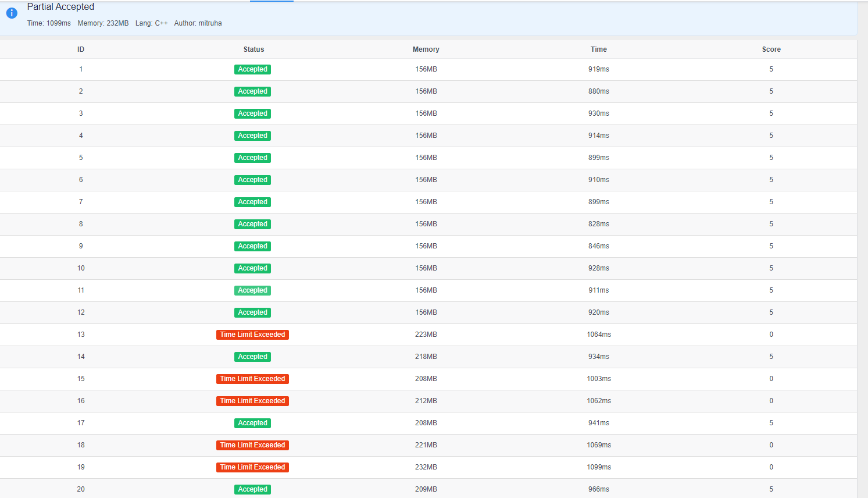Click Time Limit Exceeded badge in row 15

(253, 379)
